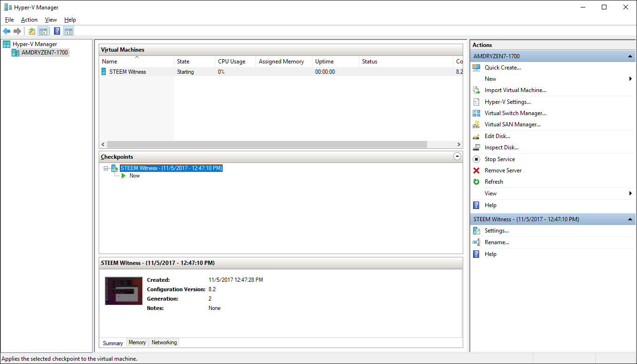Click the green Now arrow icon
Screen dimensions: 637x364
(124, 176)
